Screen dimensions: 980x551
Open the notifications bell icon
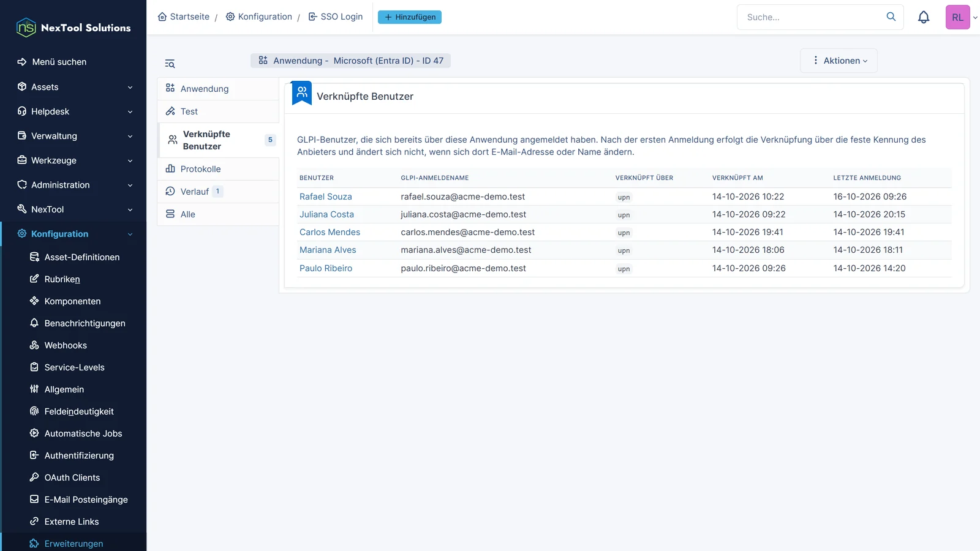924,17
